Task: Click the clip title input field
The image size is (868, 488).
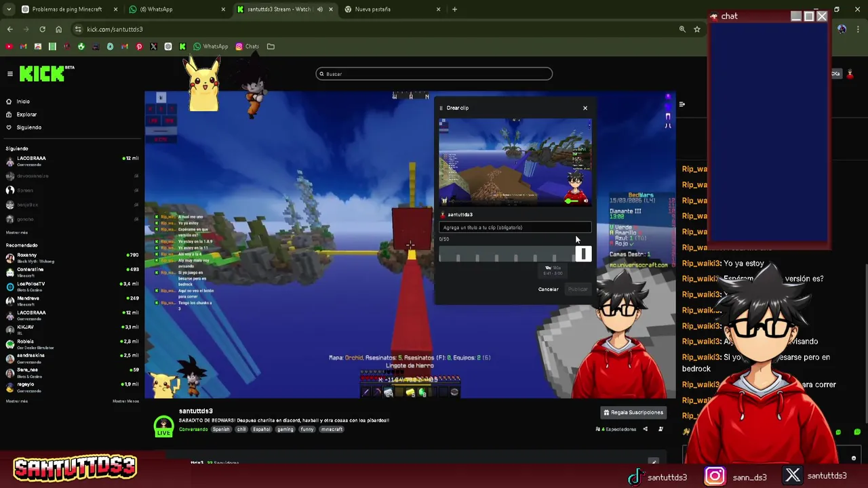Action: [x=515, y=228]
